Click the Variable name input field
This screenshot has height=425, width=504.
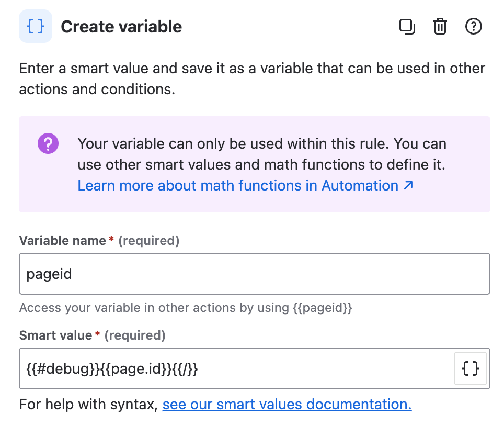click(255, 273)
